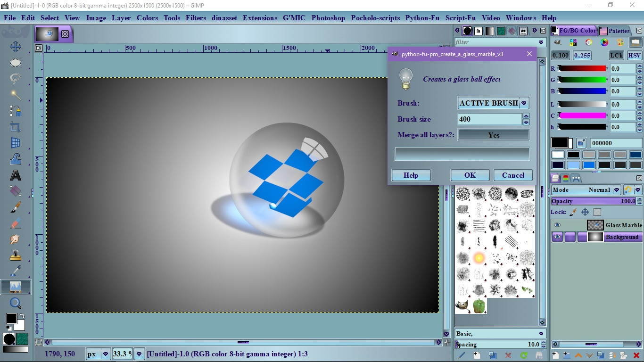This screenshot has width=644, height=362.
Task: Click the CMYK color selector icon
Action: pyautogui.click(x=573, y=42)
